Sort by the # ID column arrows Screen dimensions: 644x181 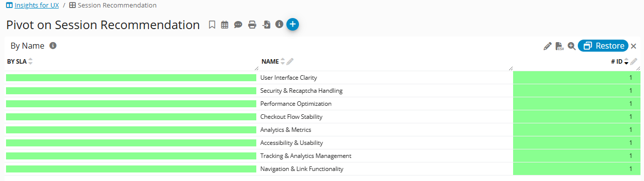[x=626, y=62]
